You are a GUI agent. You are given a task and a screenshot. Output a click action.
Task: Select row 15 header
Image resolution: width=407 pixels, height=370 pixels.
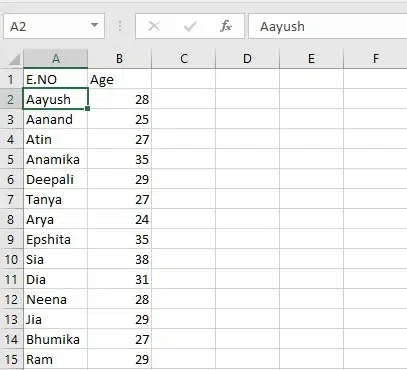pos(11,359)
